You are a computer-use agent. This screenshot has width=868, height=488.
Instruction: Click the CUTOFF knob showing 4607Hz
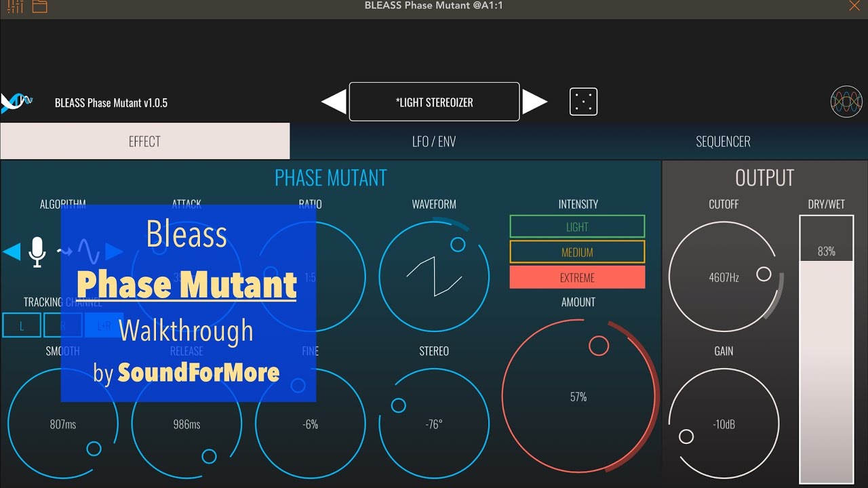tap(724, 277)
